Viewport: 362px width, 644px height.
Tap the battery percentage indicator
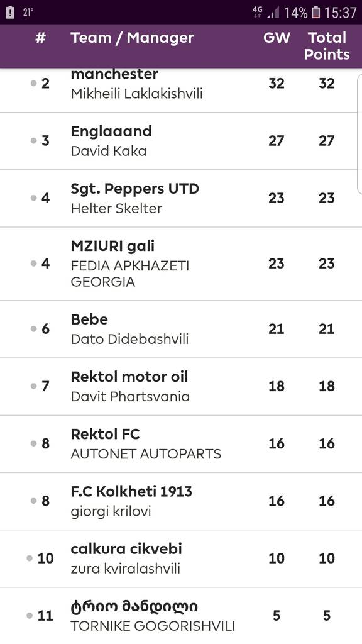(x=295, y=13)
